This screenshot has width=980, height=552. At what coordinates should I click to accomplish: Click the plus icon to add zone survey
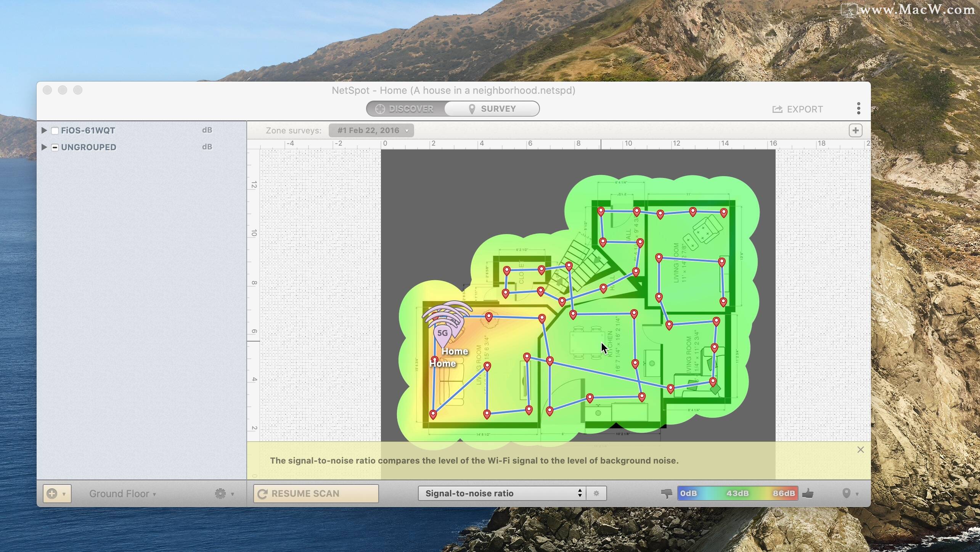pos(855,131)
